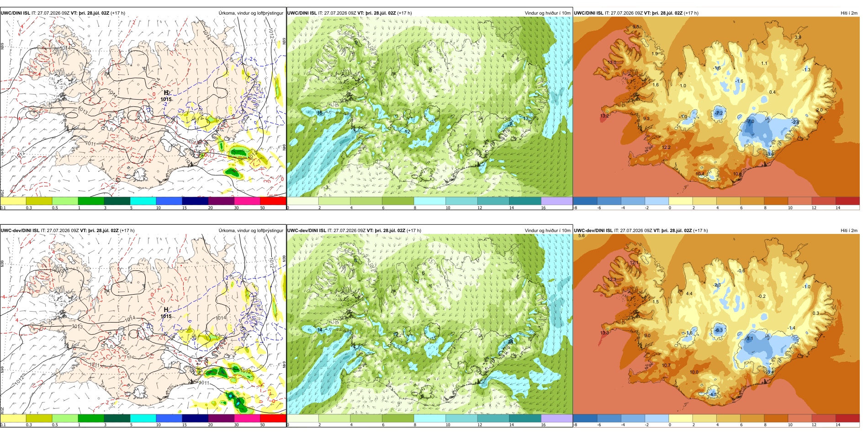
Task: Click the 3.9 temperature value on UWC/DINI map
Action: [798, 37]
